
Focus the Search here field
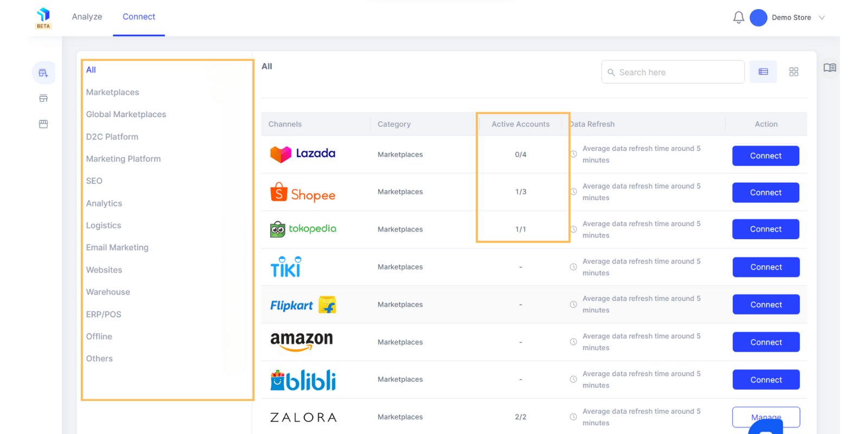[673, 72]
